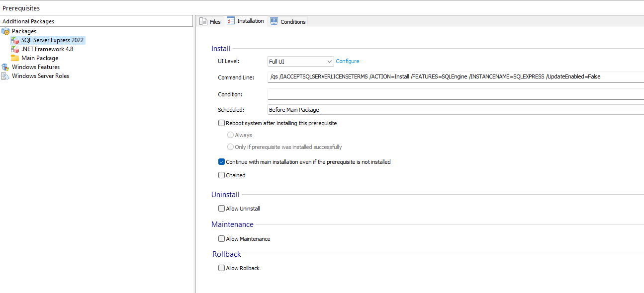Open the UI Level dropdown
The height and width of the screenshot is (293, 644).
[300, 62]
